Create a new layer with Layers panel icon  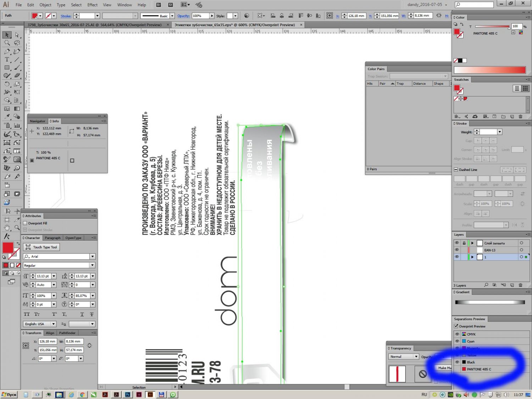(x=512, y=285)
